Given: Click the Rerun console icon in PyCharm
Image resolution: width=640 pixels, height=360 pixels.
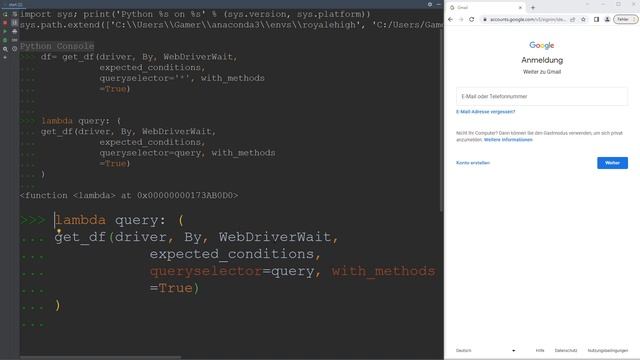Looking at the screenshot, I should (x=5, y=14).
